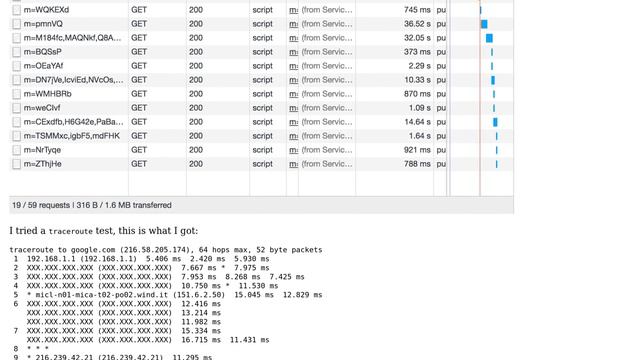Click the 'traceroute to google.com' output line
This screenshot has height=360, width=640.
coord(166,250)
